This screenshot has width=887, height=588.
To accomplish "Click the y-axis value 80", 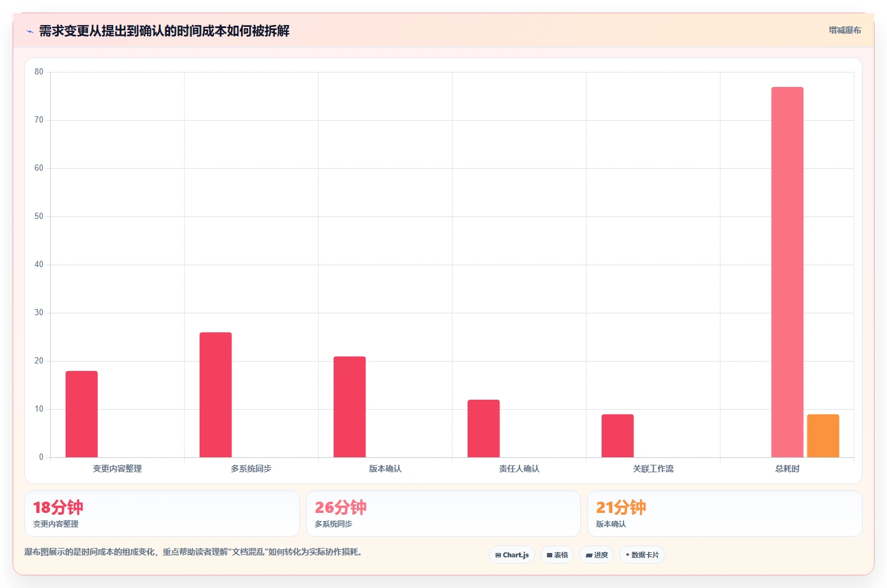I will click(x=39, y=72).
